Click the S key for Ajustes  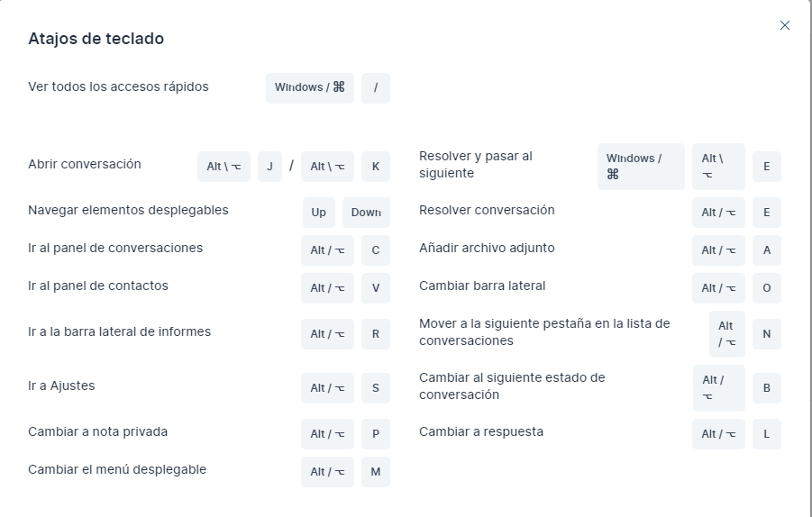tap(376, 388)
